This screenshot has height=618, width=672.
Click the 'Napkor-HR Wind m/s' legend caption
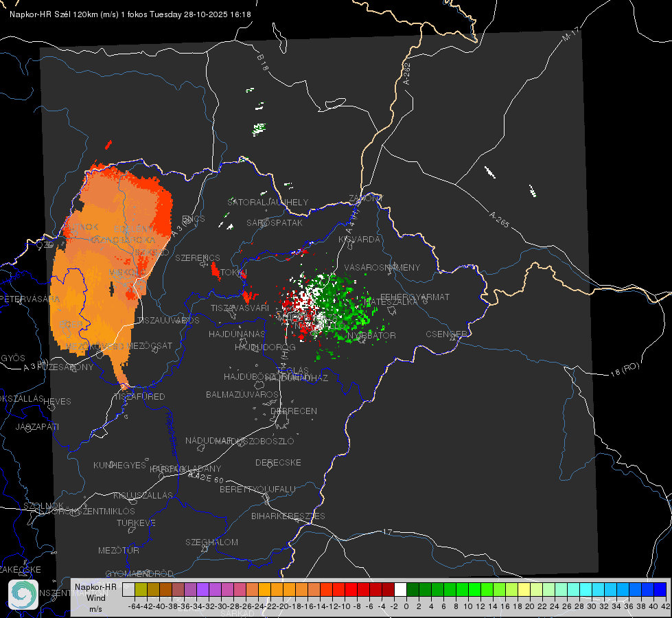tap(95, 597)
